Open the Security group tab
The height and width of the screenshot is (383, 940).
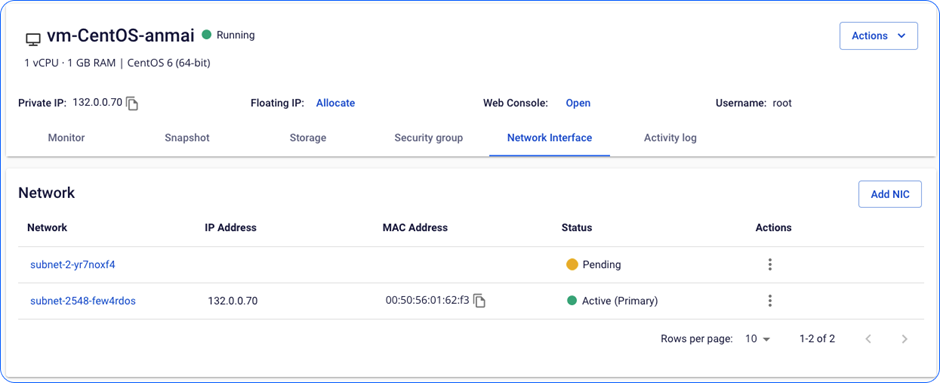click(x=429, y=138)
